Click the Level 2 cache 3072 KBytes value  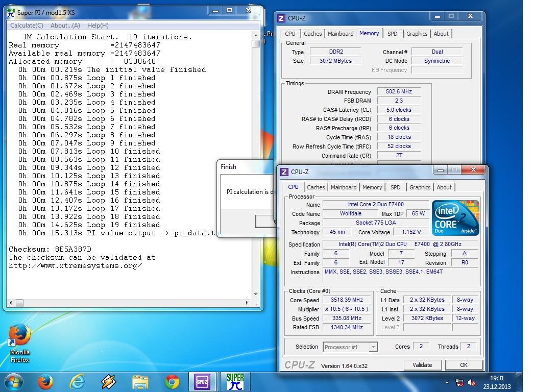427,318
